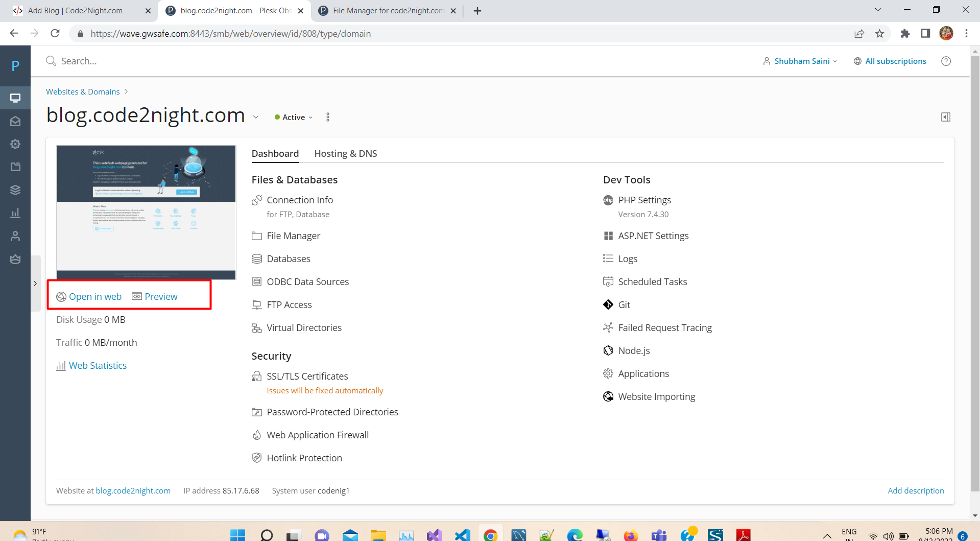
Task: Open the Shubham Saini account dropdown
Action: pos(800,61)
